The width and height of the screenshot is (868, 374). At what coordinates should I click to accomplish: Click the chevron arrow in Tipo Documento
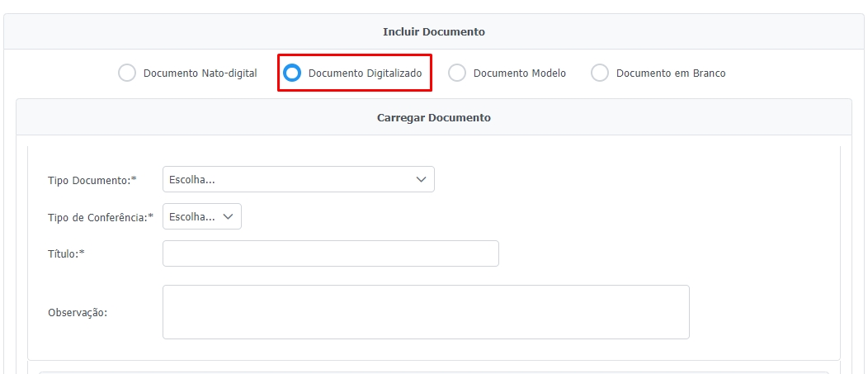click(421, 179)
